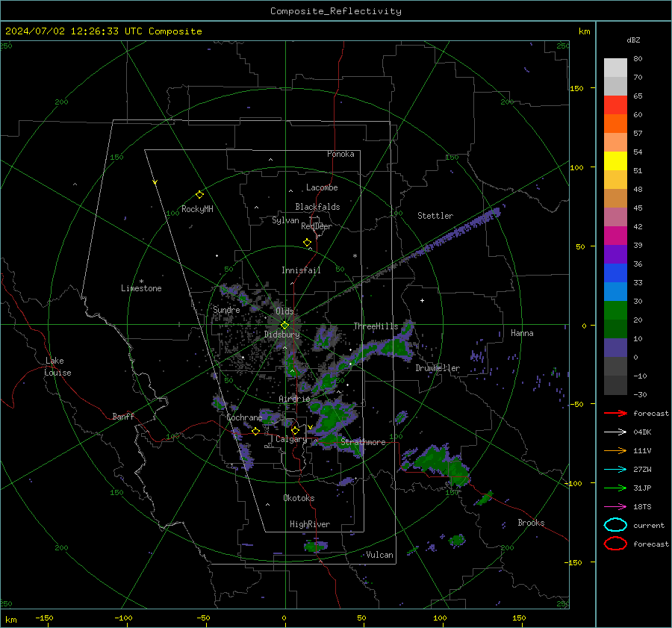Image resolution: width=672 pixels, height=628 pixels.
Task: Click the 30 dBZ green color swatch
Action: pyautogui.click(x=615, y=311)
